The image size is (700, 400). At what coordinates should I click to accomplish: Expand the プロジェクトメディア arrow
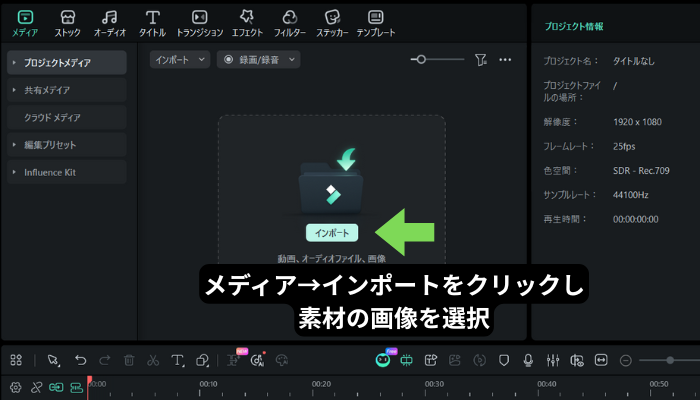coord(14,62)
